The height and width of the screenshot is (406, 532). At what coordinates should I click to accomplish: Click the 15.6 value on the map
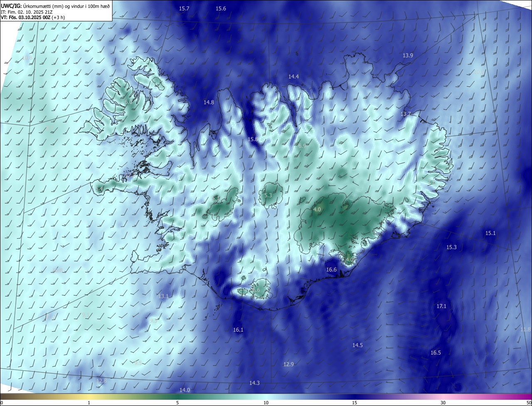point(221,9)
